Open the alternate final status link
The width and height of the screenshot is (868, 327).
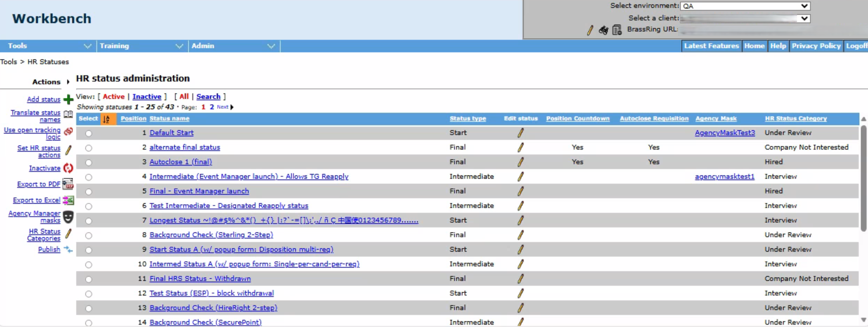tap(184, 147)
